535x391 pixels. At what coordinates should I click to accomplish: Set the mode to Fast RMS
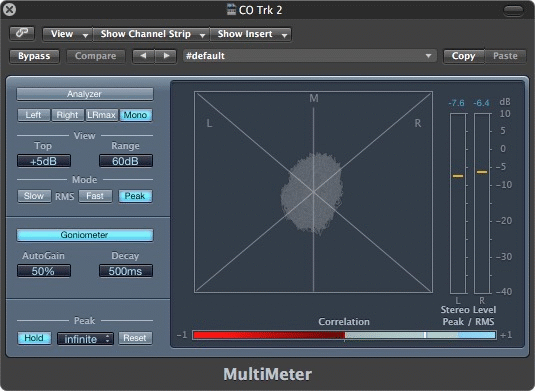point(95,196)
